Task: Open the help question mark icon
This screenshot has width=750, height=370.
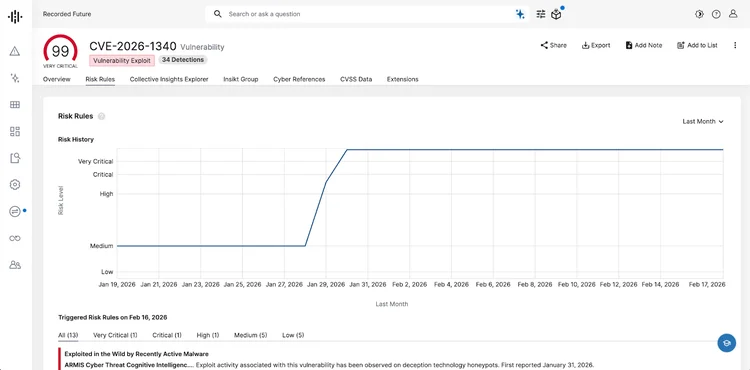Action: point(716,14)
